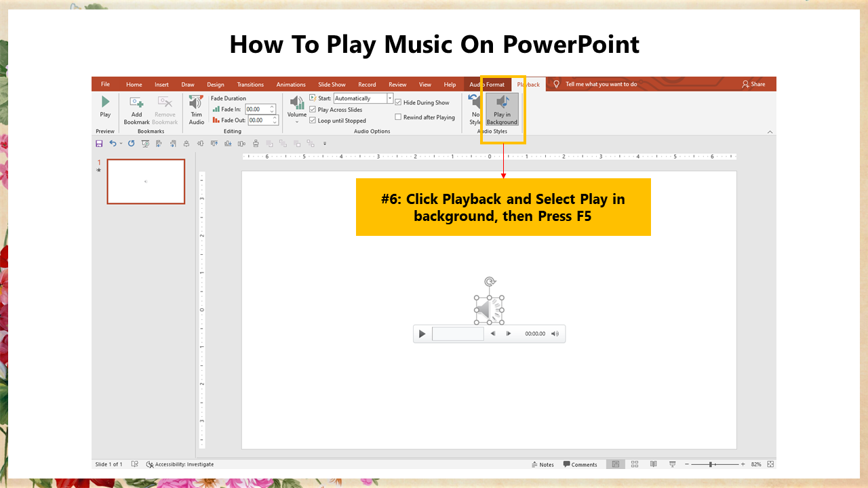This screenshot has height=488, width=868.
Task: Open the Undo history dropdown arrow
Action: [x=121, y=144]
